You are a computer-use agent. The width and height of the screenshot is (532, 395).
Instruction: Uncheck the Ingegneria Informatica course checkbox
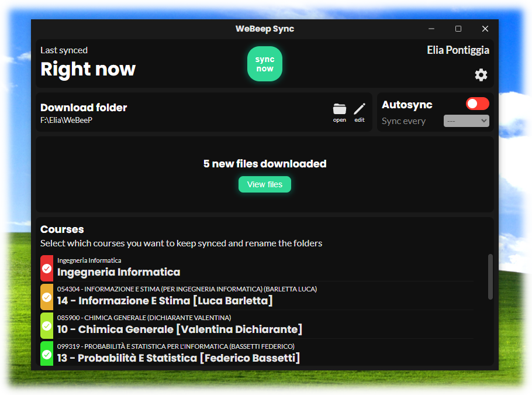[47, 269]
